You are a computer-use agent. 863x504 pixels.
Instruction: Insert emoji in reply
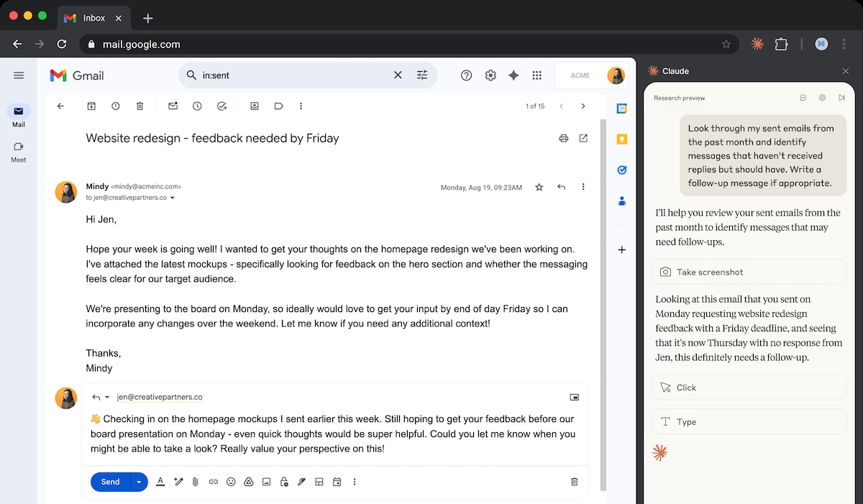[x=231, y=482]
